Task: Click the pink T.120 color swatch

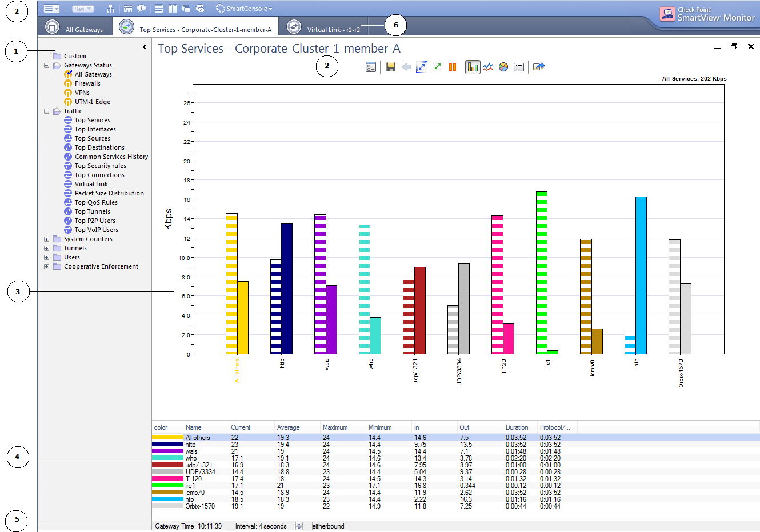Action: coord(167,478)
